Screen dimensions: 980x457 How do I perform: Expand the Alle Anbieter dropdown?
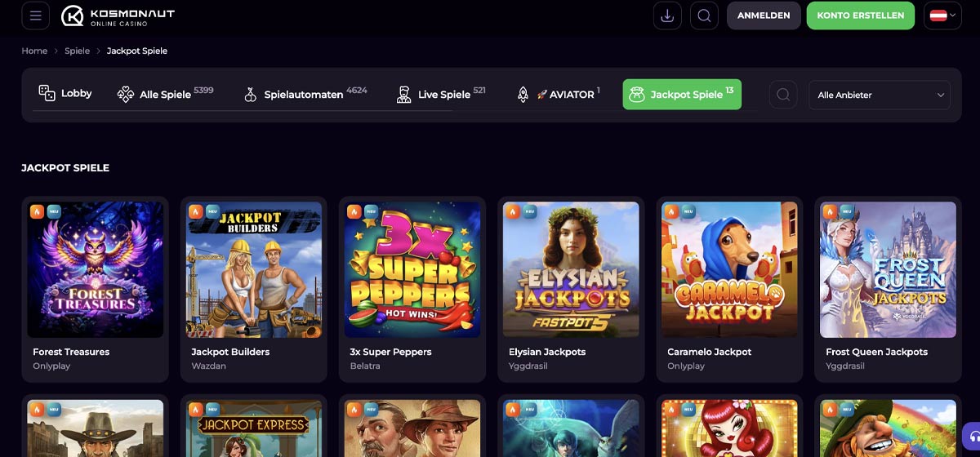880,95
